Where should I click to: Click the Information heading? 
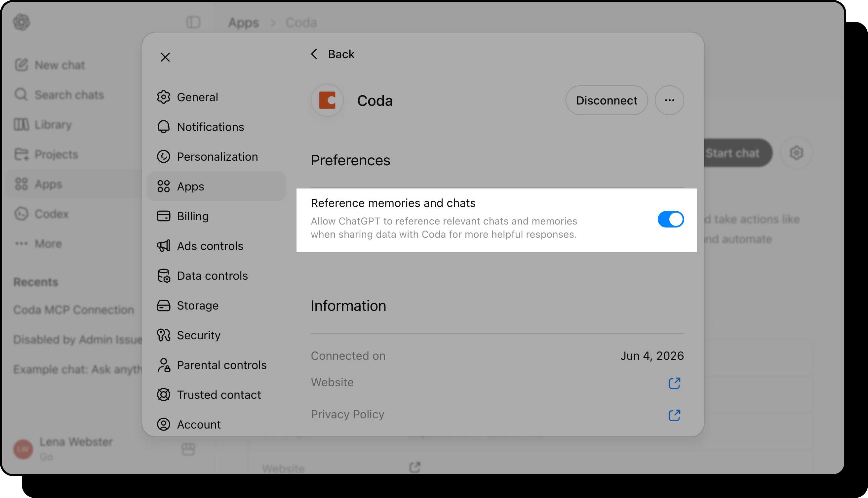(348, 306)
